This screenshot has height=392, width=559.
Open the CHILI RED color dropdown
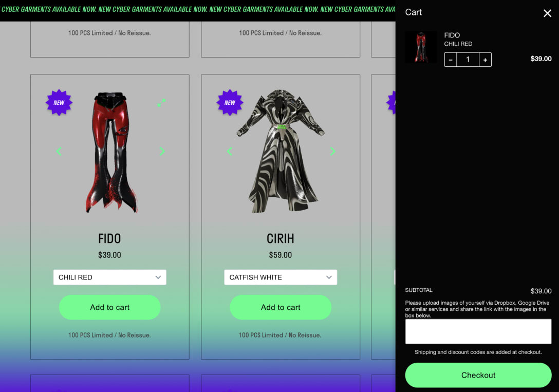(110, 277)
